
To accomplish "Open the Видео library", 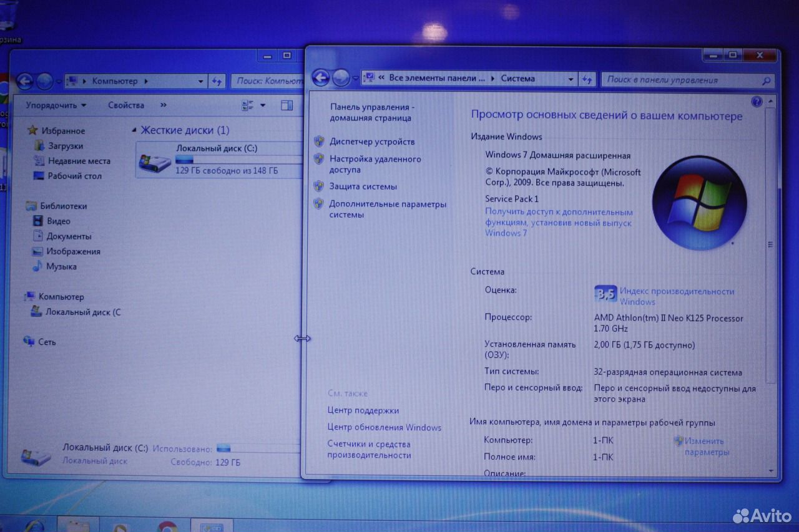I will point(59,221).
